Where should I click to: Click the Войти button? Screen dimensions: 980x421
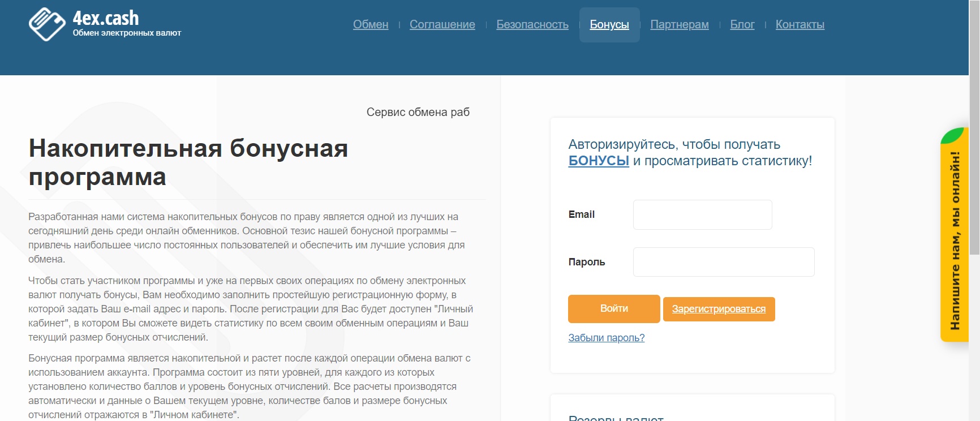pos(614,309)
